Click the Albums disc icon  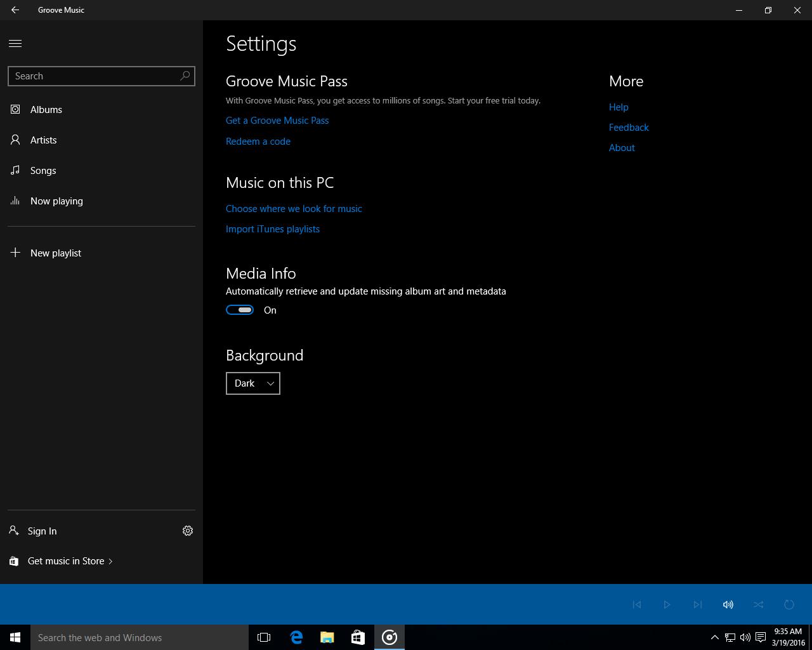(15, 109)
